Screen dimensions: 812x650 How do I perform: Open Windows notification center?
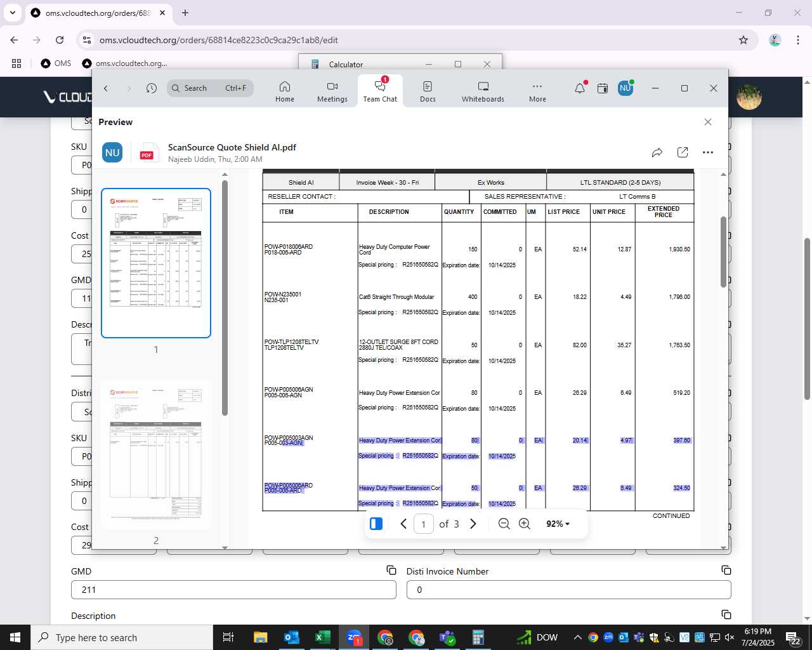coord(794,637)
